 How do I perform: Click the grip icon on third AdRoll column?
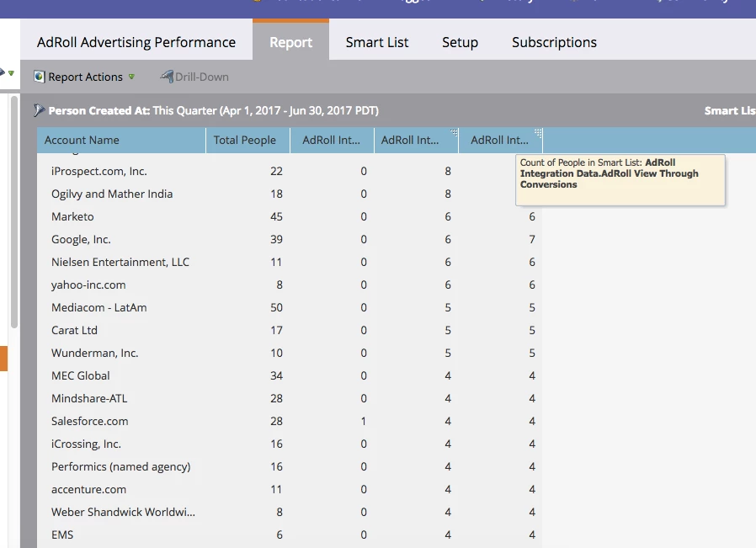539,132
